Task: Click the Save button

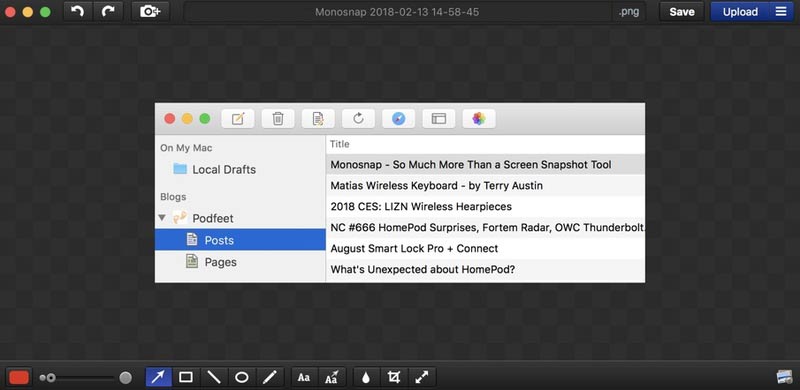Action: (682, 11)
